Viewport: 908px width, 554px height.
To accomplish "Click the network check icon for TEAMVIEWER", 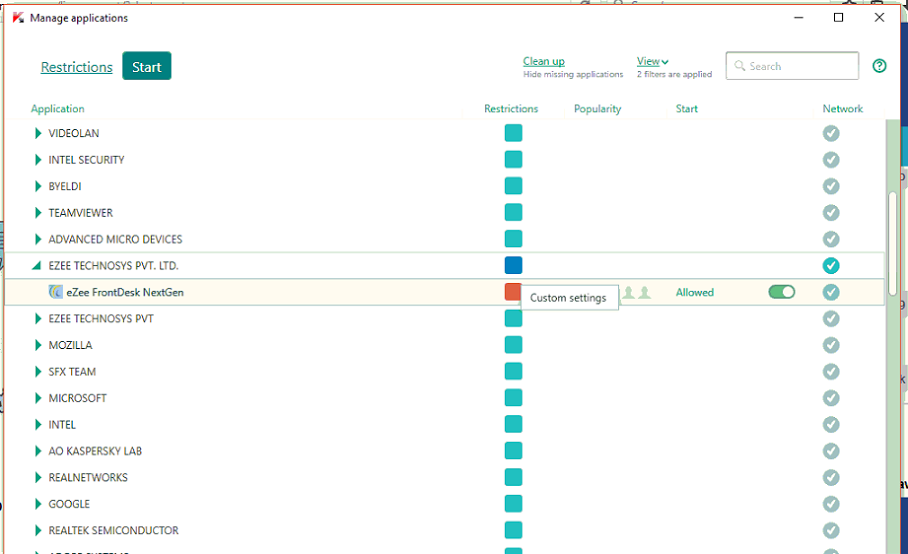I will (831, 213).
